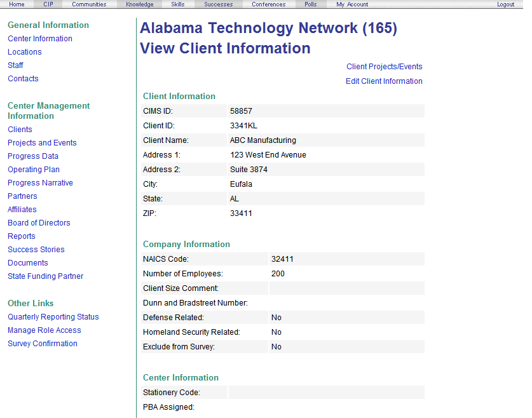This screenshot has height=418, width=532.
Task: Go to Success Stories
Action: [x=36, y=250]
